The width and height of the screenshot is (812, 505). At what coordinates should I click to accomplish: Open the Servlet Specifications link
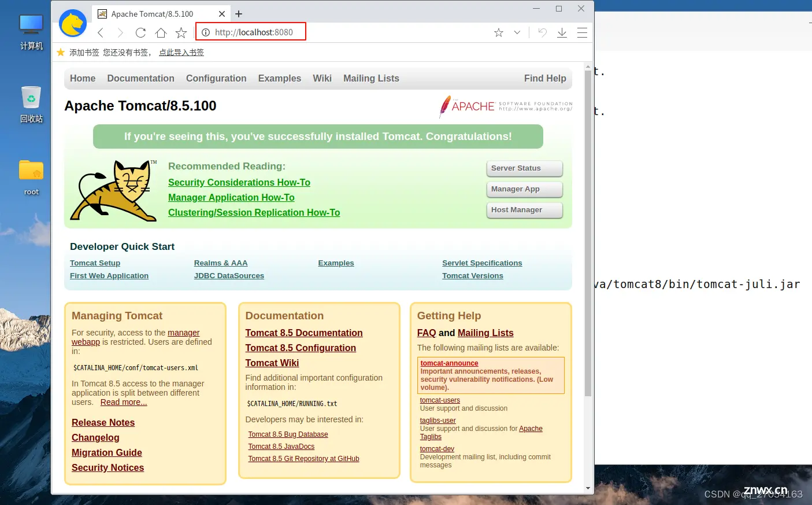coord(482,263)
